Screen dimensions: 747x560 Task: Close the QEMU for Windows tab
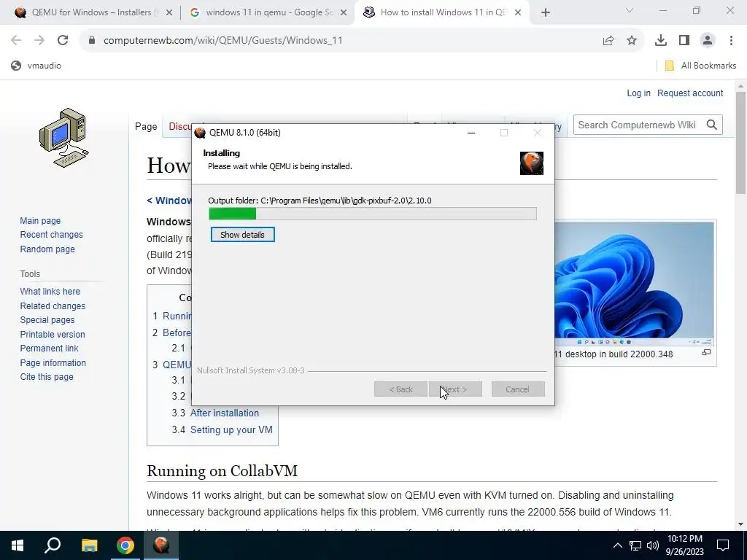coord(169,13)
